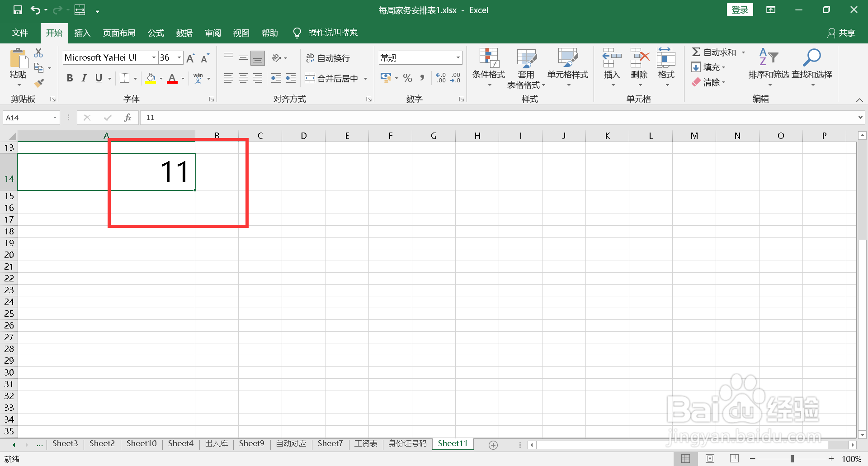Open the font name dropdown
Image resolution: width=868 pixels, height=466 pixels.
point(154,57)
